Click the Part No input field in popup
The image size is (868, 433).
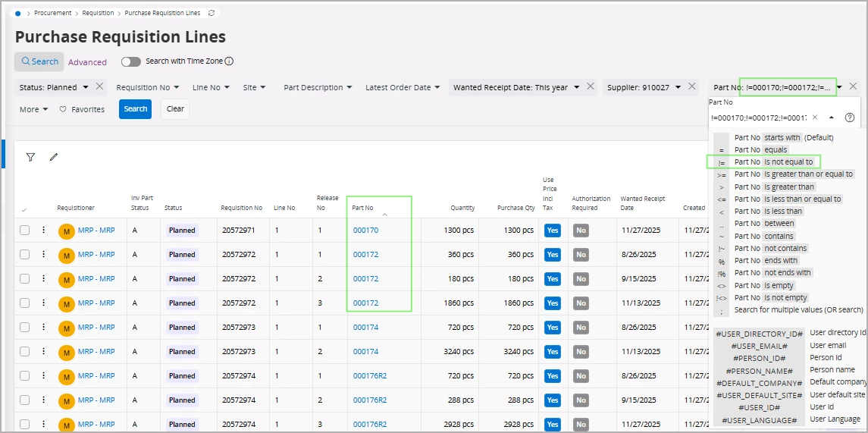pyautogui.click(x=758, y=118)
